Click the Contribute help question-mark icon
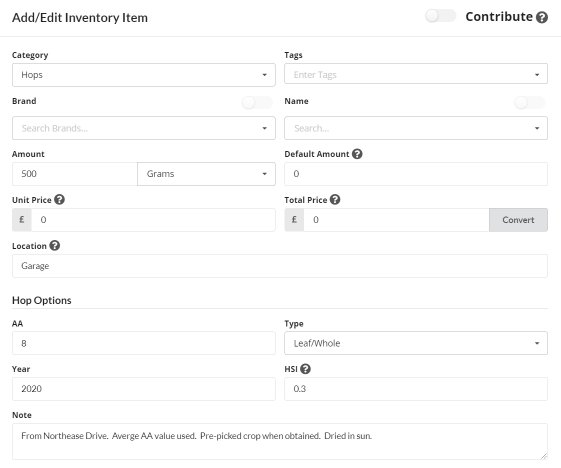The height and width of the screenshot is (468, 561). (542, 17)
